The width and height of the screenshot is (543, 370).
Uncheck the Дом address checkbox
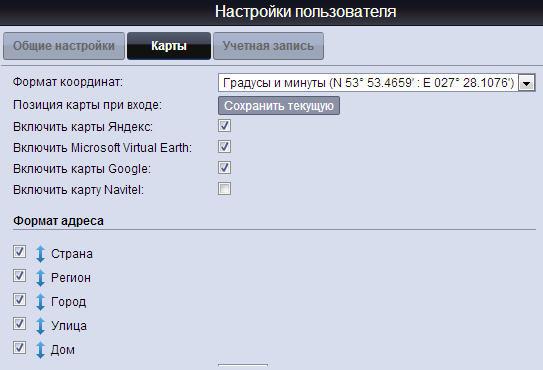pyautogui.click(x=19, y=348)
